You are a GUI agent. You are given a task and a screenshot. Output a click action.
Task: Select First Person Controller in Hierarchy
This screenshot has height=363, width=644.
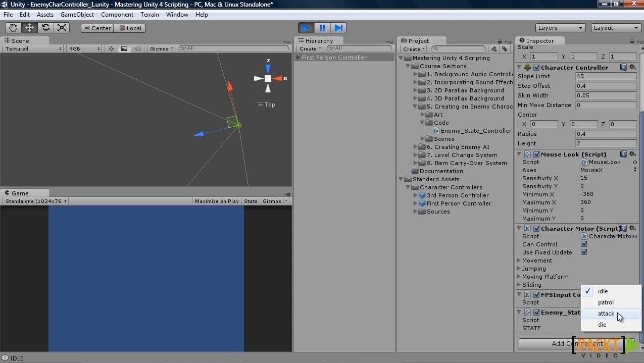(344, 58)
